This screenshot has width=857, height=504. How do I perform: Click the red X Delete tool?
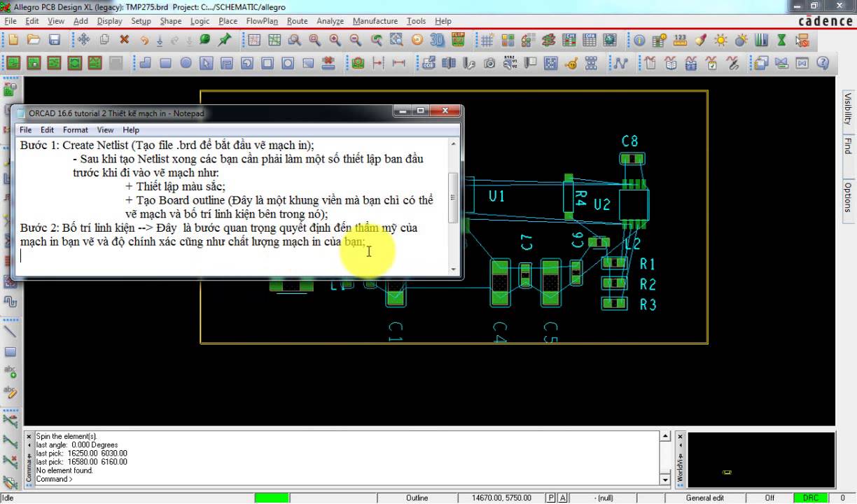[x=124, y=40]
